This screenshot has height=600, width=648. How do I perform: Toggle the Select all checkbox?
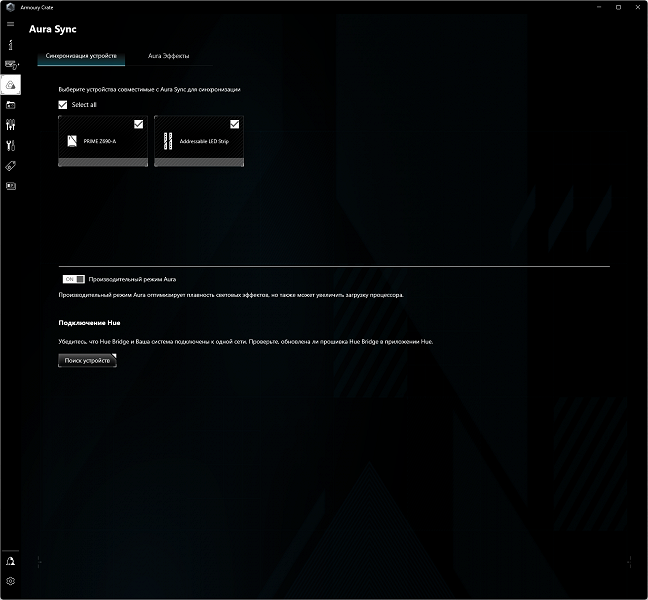(x=63, y=105)
